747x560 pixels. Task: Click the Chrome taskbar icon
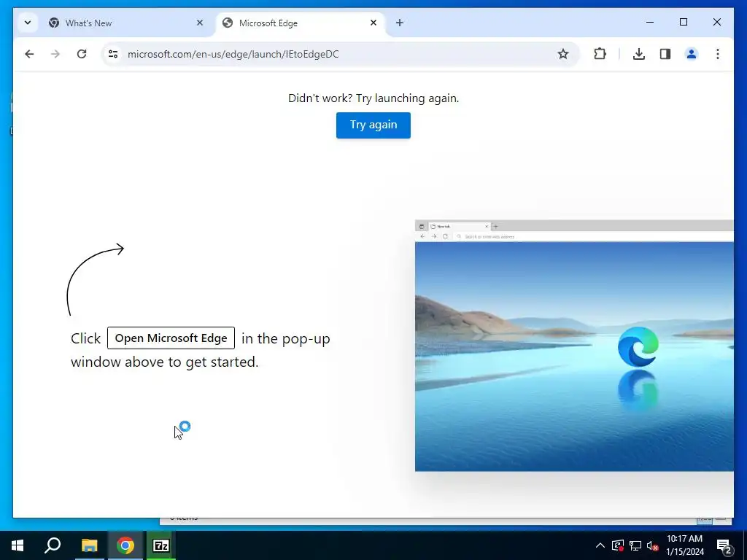point(125,545)
